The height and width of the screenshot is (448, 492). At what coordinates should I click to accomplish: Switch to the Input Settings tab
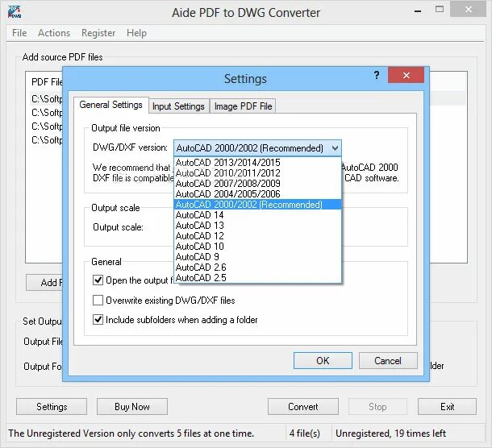click(x=178, y=106)
